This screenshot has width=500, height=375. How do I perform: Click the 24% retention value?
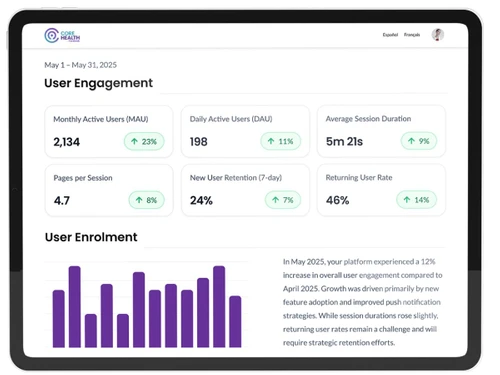201,200
